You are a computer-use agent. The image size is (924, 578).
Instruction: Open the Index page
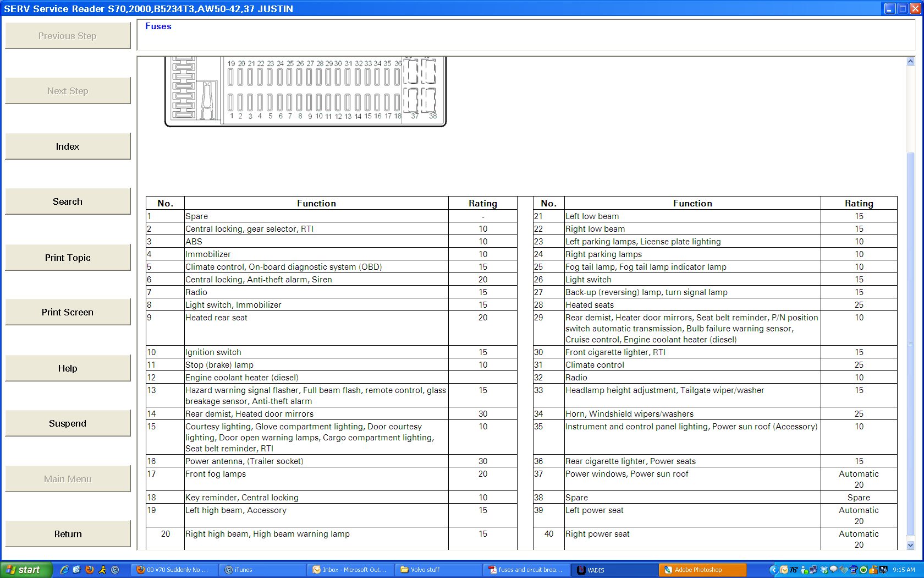tap(68, 146)
